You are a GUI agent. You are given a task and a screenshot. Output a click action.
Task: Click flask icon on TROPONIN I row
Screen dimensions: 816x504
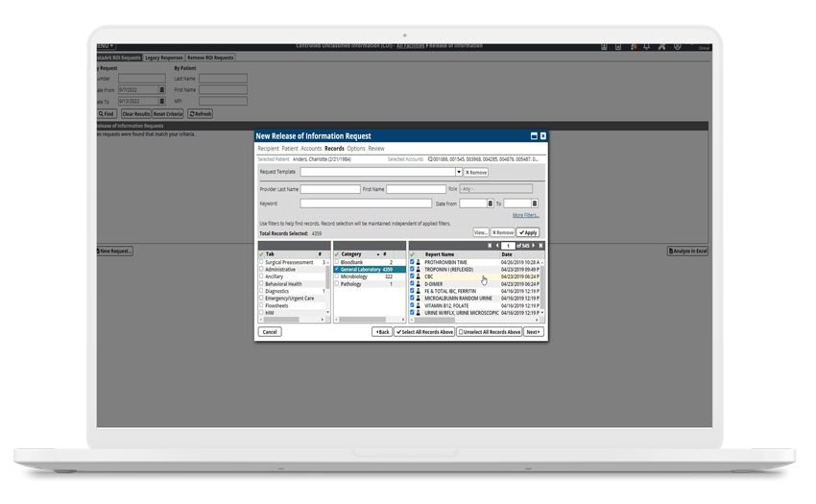click(x=418, y=270)
